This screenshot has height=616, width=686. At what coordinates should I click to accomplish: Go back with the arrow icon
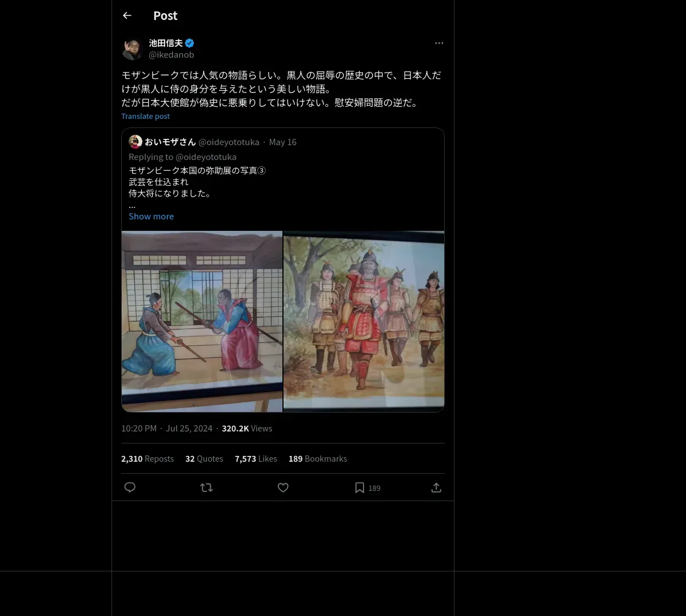click(x=127, y=15)
